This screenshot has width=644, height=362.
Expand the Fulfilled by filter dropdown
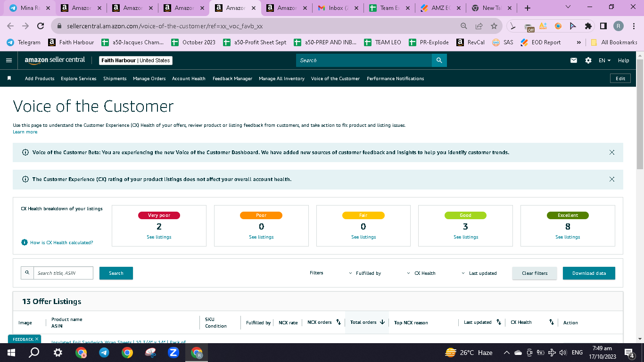(365, 273)
